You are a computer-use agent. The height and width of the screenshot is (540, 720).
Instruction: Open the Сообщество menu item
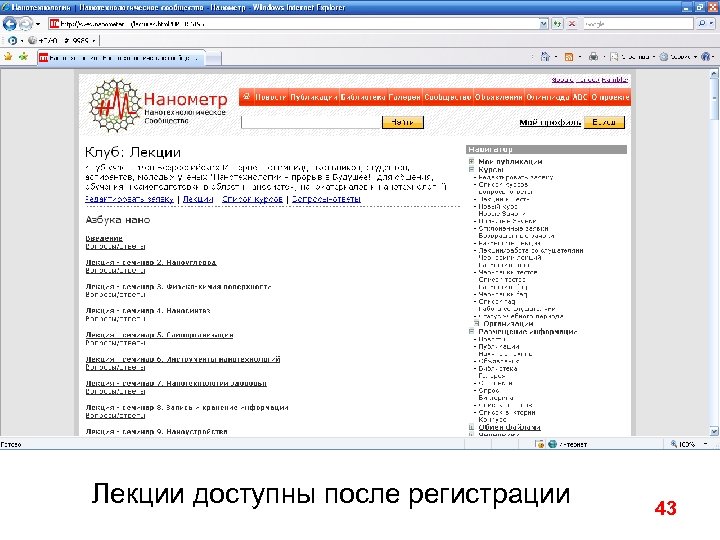pos(448,97)
